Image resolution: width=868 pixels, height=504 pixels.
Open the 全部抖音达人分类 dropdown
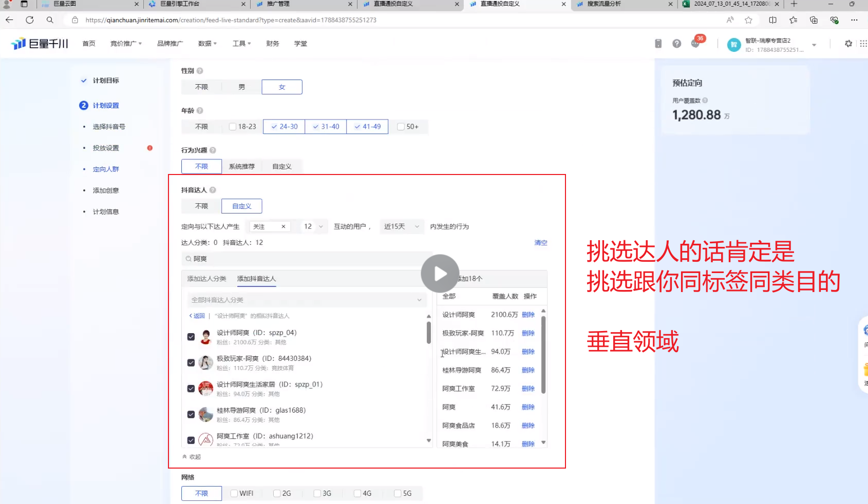point(306,300)
